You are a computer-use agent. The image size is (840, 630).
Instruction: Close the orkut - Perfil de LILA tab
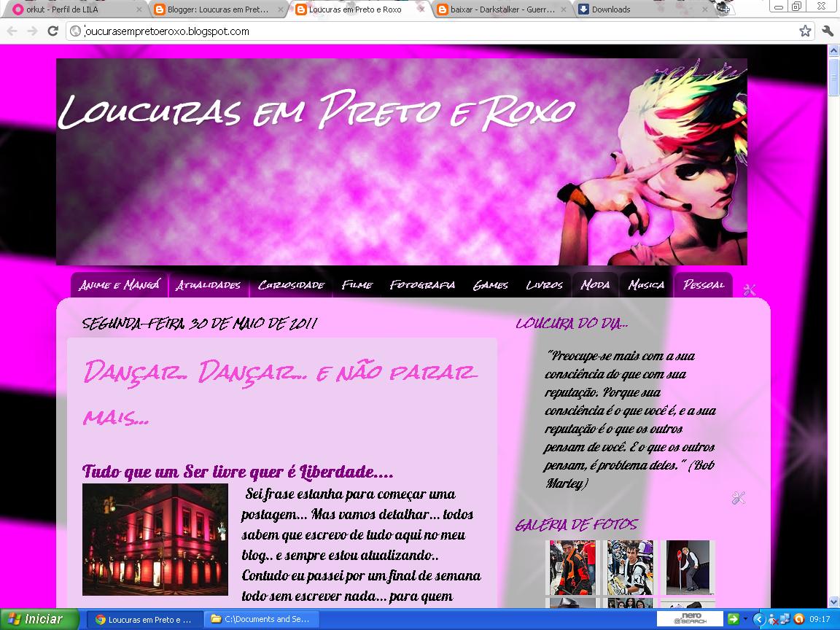(139, 9)
